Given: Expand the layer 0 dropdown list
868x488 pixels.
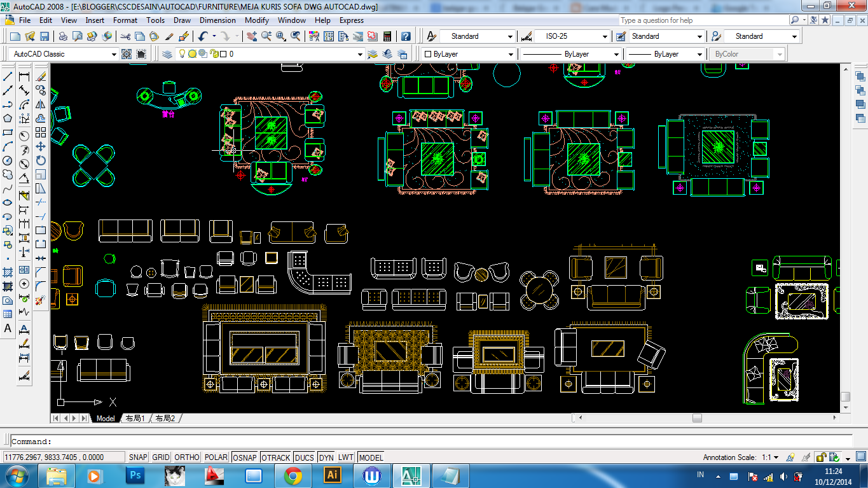Looking at the screenshot, I should 361,54.
